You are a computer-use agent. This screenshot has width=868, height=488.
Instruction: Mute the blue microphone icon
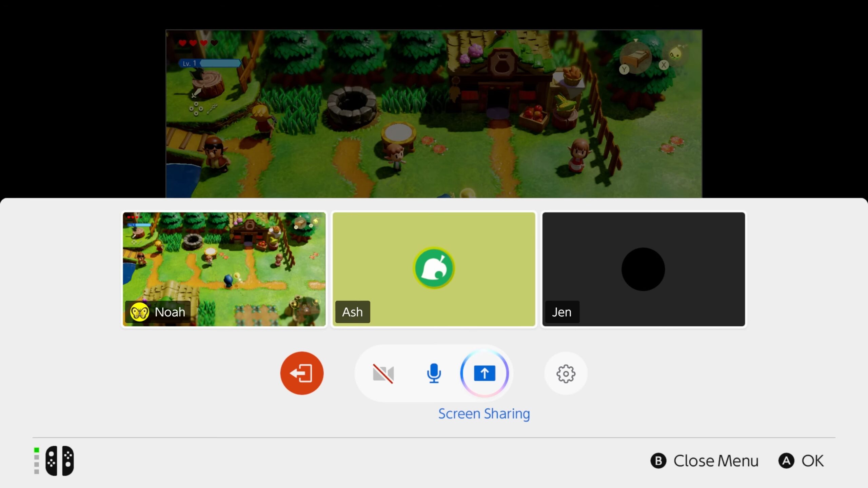tap(434, 373)
